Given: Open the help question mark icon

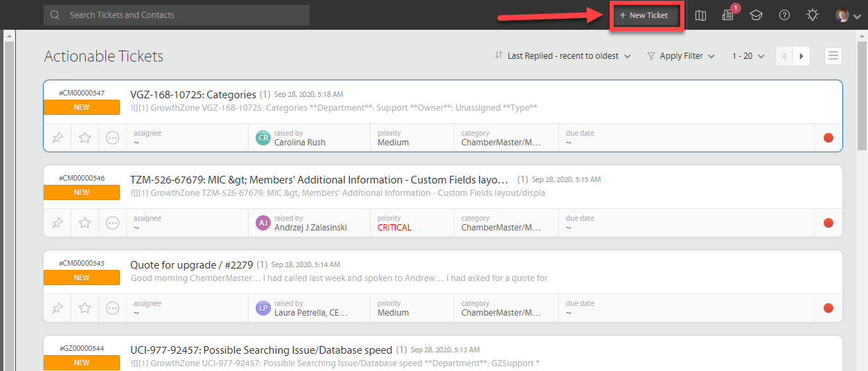Looking at the screenshot, I should [784, 15].
